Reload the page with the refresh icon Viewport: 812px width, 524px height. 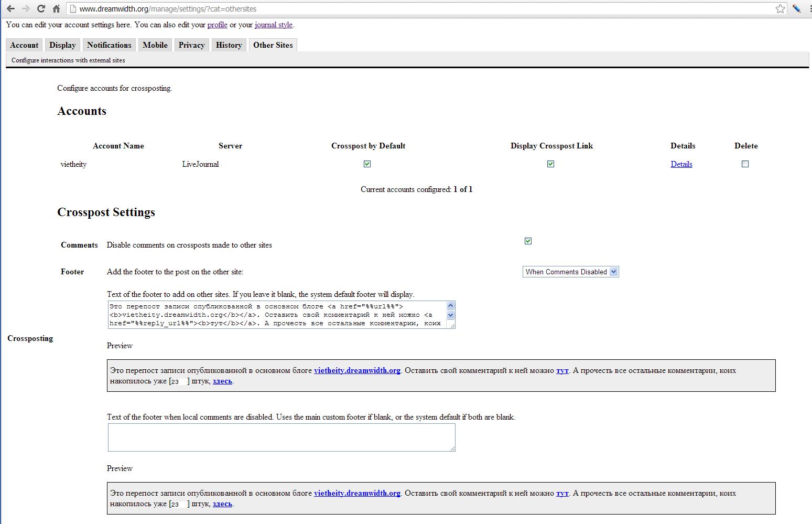click(41, 9)
